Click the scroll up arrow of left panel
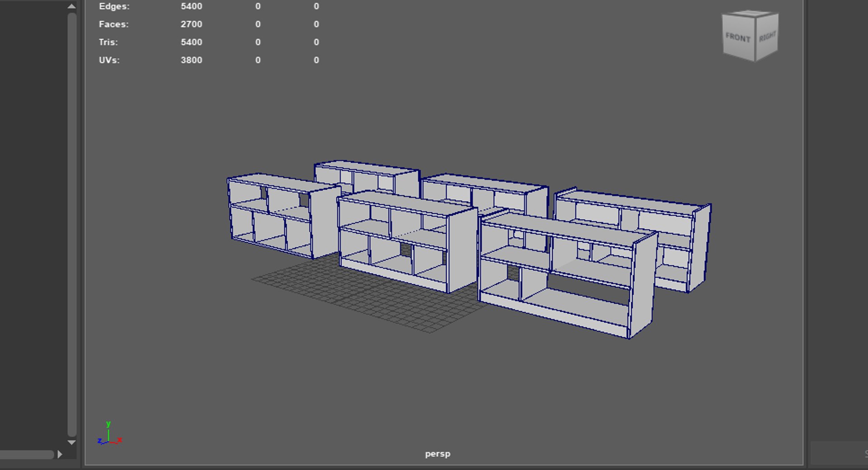 71,6
